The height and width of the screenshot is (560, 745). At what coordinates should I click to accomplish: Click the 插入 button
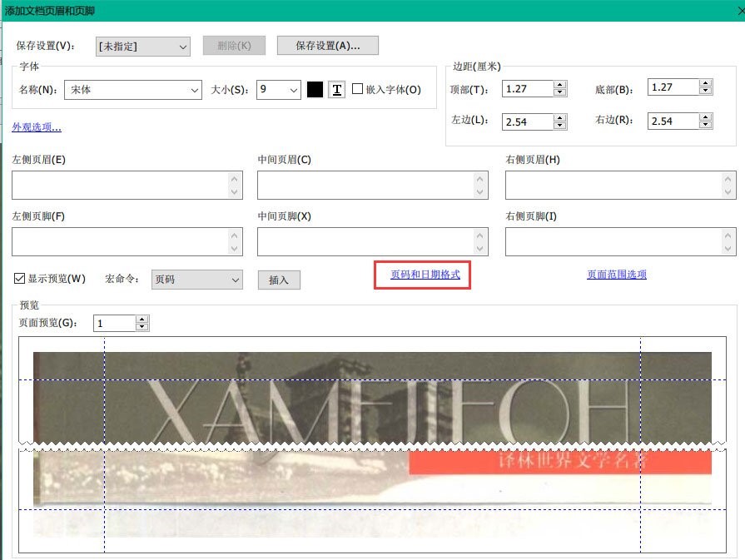[x=279, y=280]
